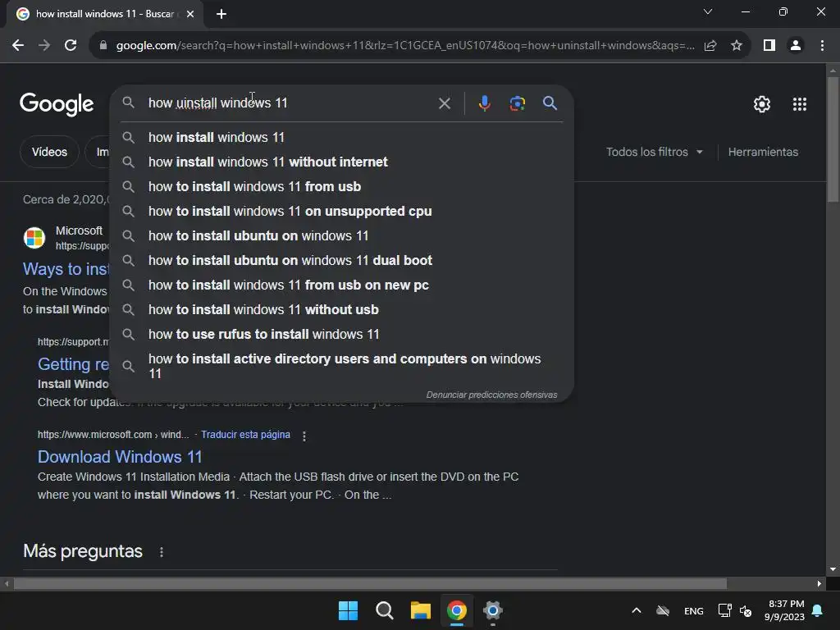The image size is (840, 630).
Task: Open Settings gear in taskbar
Action: (493, 610)
